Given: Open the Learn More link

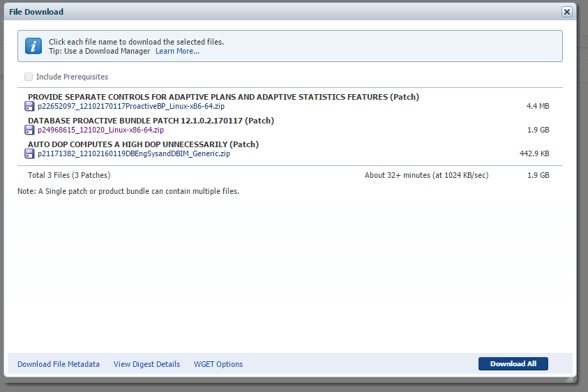Looking at the screenshot, I should pyautogui.click(x=177, y=51).
